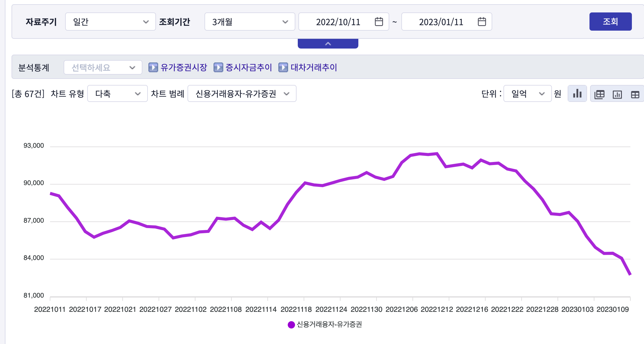Open the end date calendar picker
Screen dimensions: 644x344
click(x=482, y=22)
